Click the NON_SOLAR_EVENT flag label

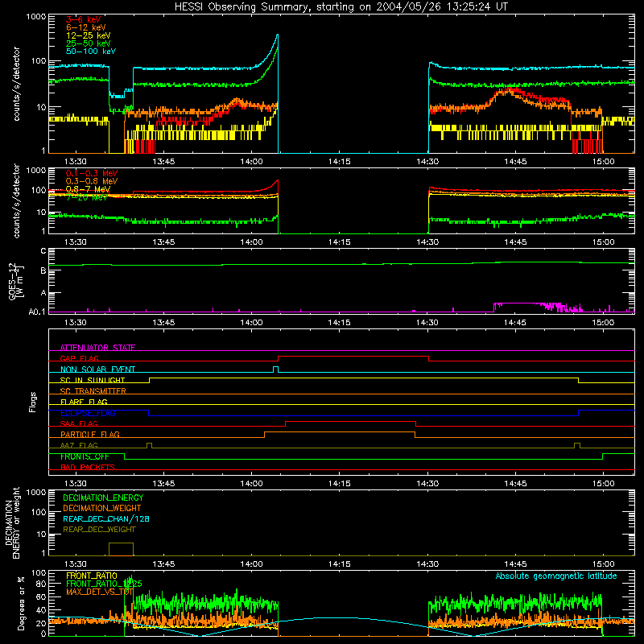[x=97, y=369]
